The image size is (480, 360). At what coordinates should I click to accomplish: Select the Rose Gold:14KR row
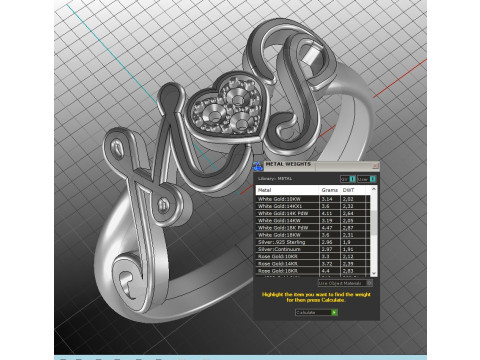coord(313,264)
